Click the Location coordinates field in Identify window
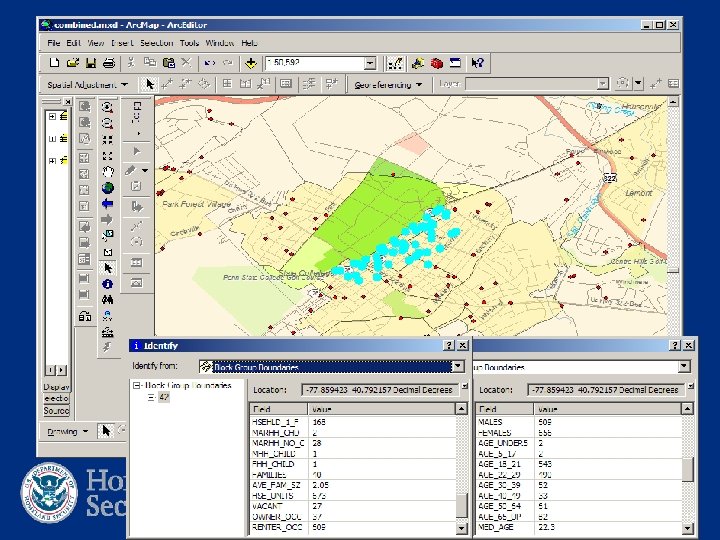720x540 pixels. pos(380,390)
